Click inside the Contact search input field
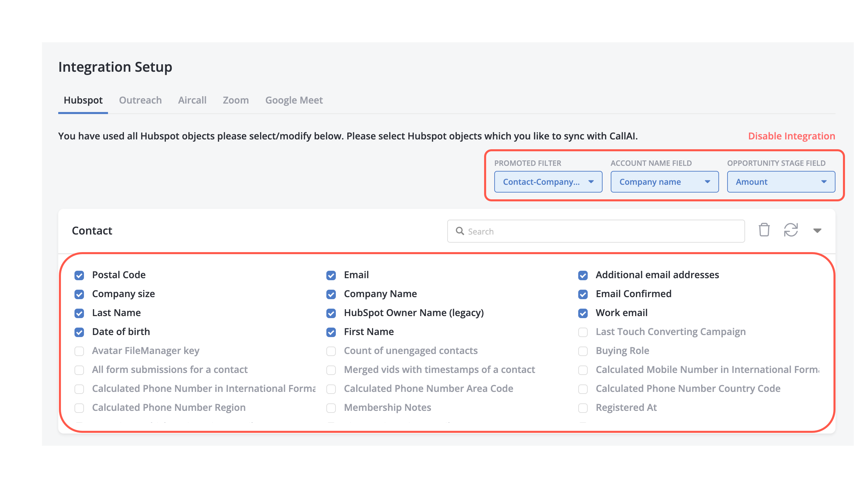The width and height of the screenshot is (868, 488). pos(597,230)
